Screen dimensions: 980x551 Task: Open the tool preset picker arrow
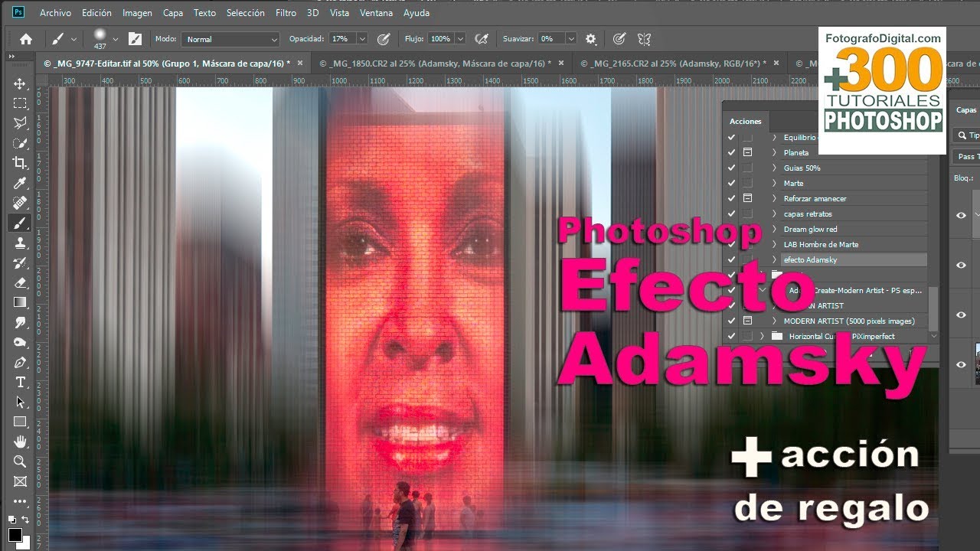[x=73, y=39]
